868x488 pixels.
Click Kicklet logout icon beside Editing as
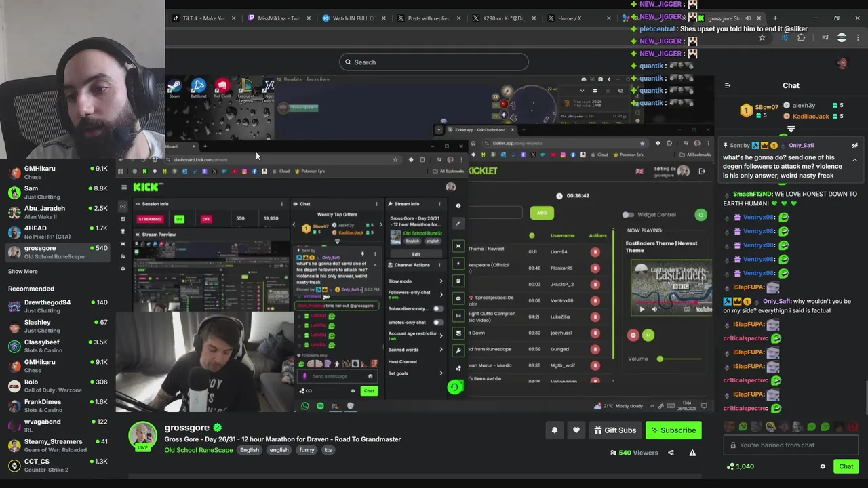[702, 171]
